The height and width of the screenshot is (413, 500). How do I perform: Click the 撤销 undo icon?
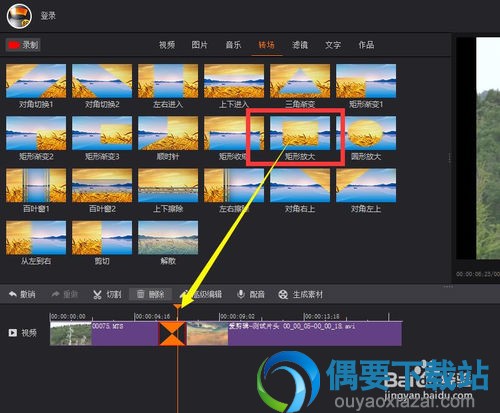(13, 294)
